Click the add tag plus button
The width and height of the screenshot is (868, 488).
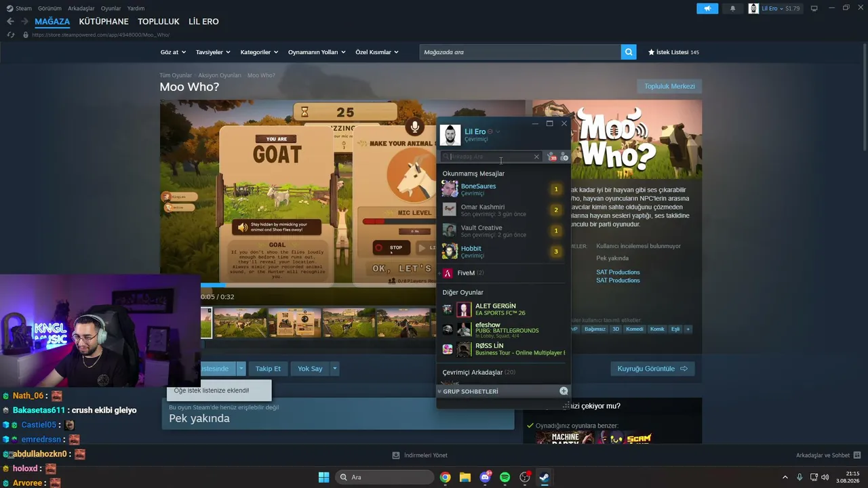688,329
